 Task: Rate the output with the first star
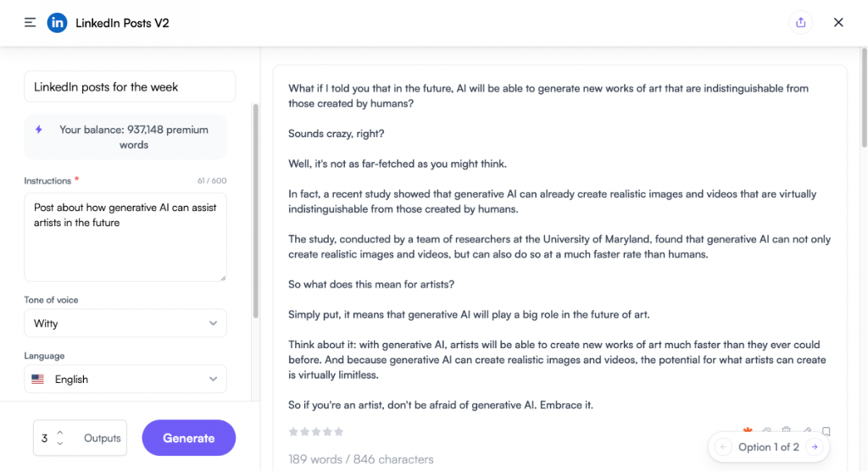point(293,432)
